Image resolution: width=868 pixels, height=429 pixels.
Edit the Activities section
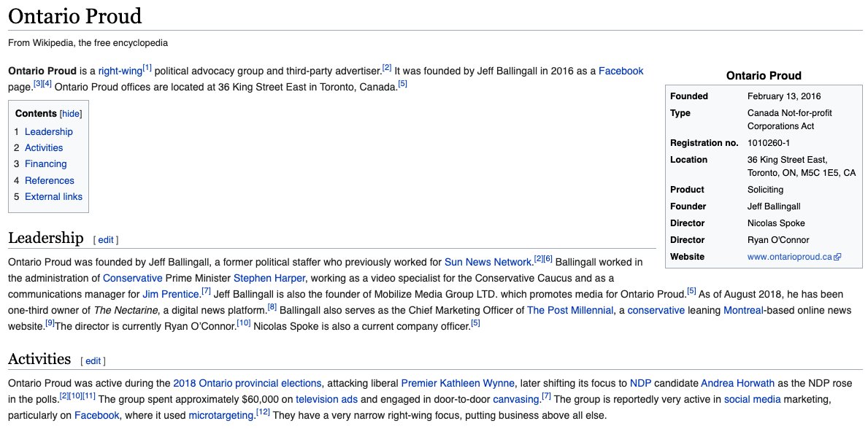click(x=93, y=361)
